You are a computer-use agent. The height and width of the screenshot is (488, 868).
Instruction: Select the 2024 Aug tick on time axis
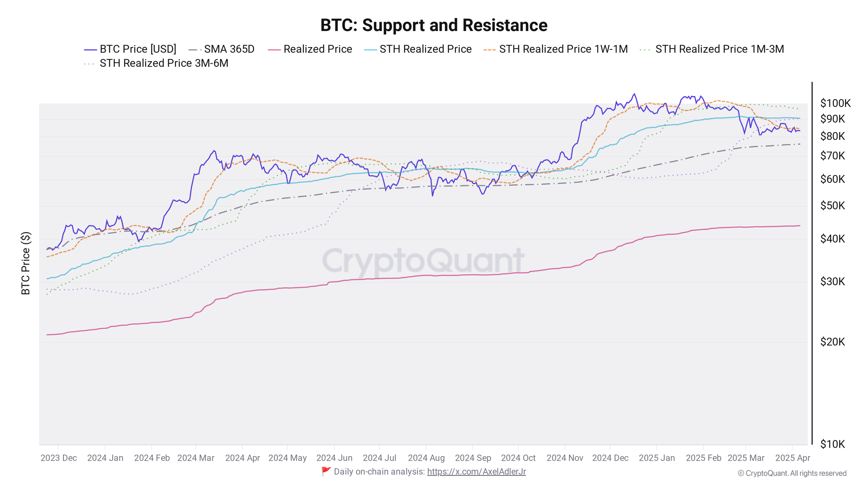click(426, 458)
